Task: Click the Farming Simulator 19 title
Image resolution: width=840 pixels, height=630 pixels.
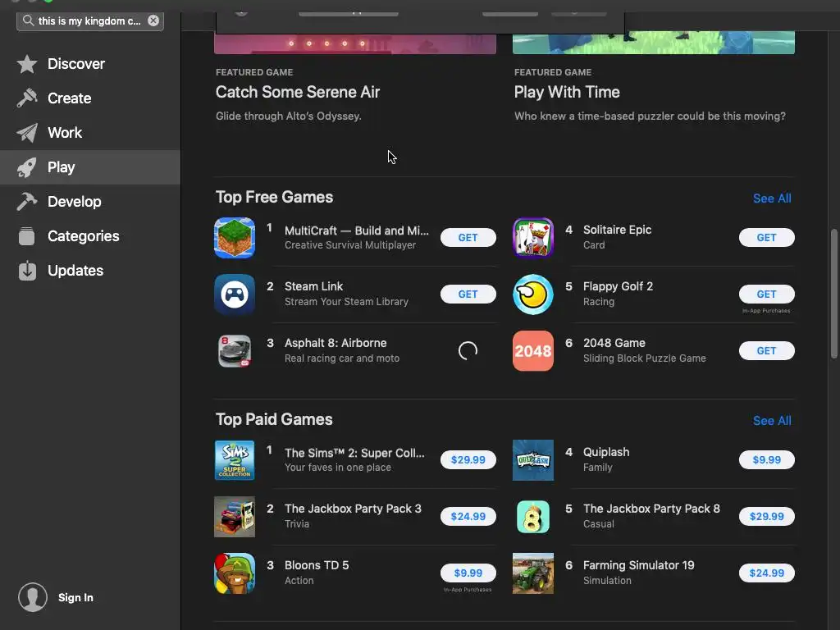Action: pyautogui.click(x=638, y=565)
